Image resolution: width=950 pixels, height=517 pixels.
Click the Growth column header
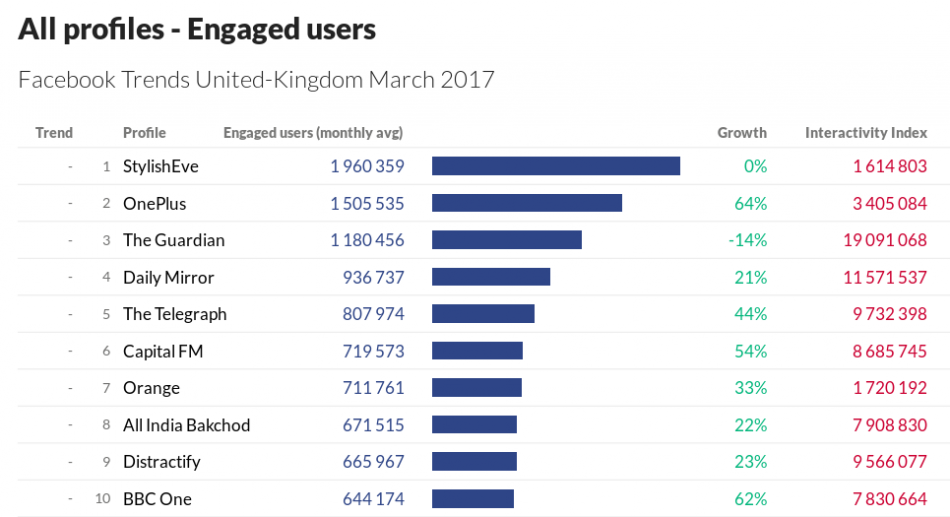[x=741, y=133]
